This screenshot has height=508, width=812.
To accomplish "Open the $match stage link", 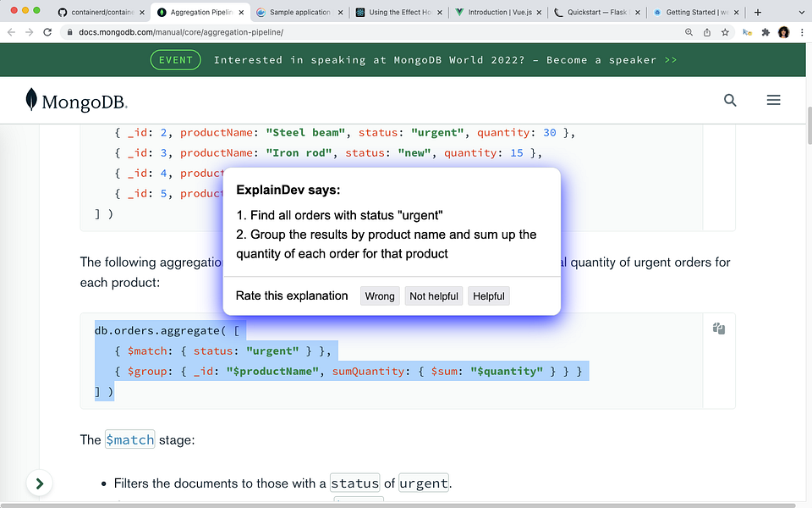I will tap(130, 439).
